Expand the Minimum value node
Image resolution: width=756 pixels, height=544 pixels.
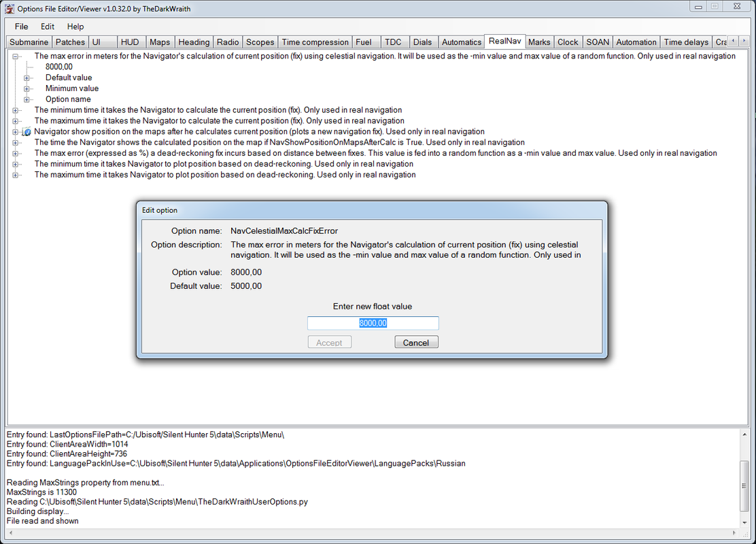[27, 88]
